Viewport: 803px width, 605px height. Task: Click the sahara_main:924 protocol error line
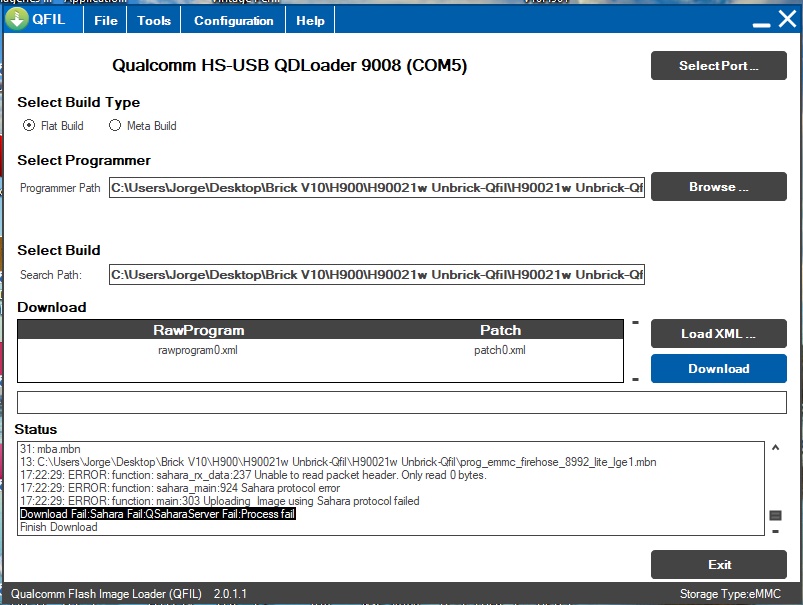(180, 488)
